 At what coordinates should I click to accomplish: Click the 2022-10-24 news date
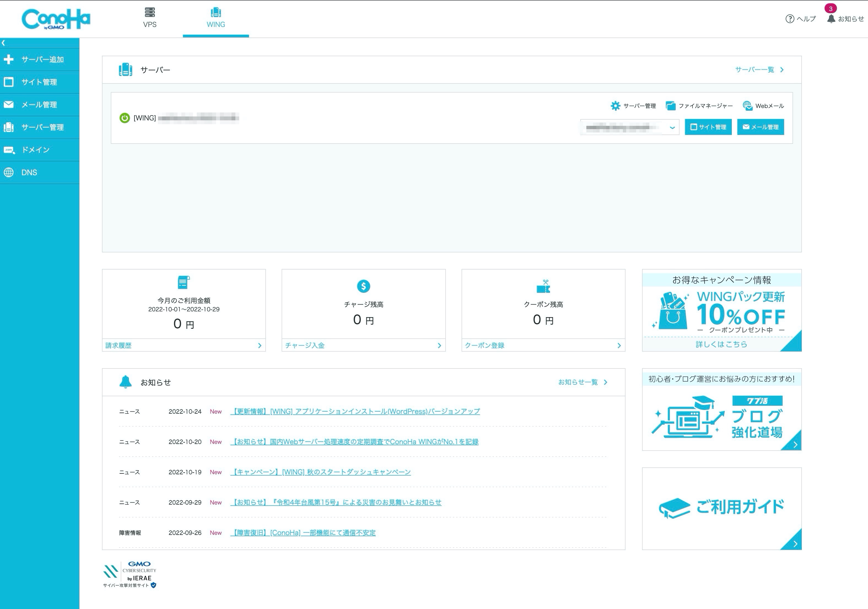(185, 411)
